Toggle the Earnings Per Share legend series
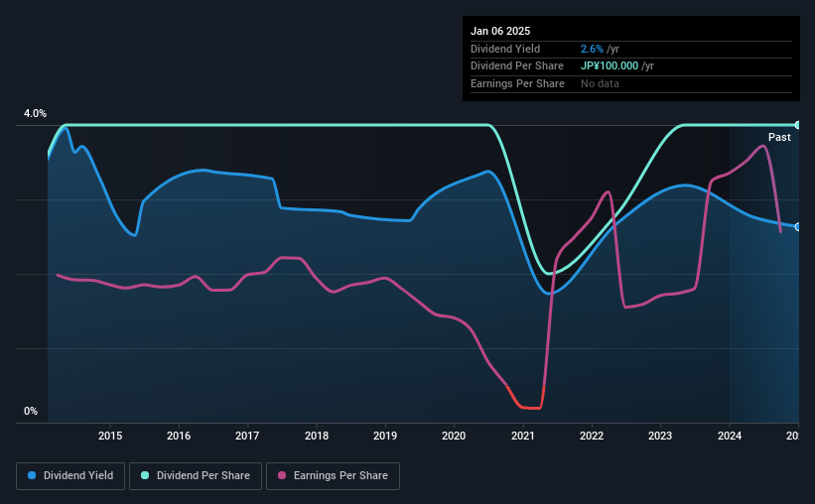Screen dimensions: 815x504 tap(333, 476)
